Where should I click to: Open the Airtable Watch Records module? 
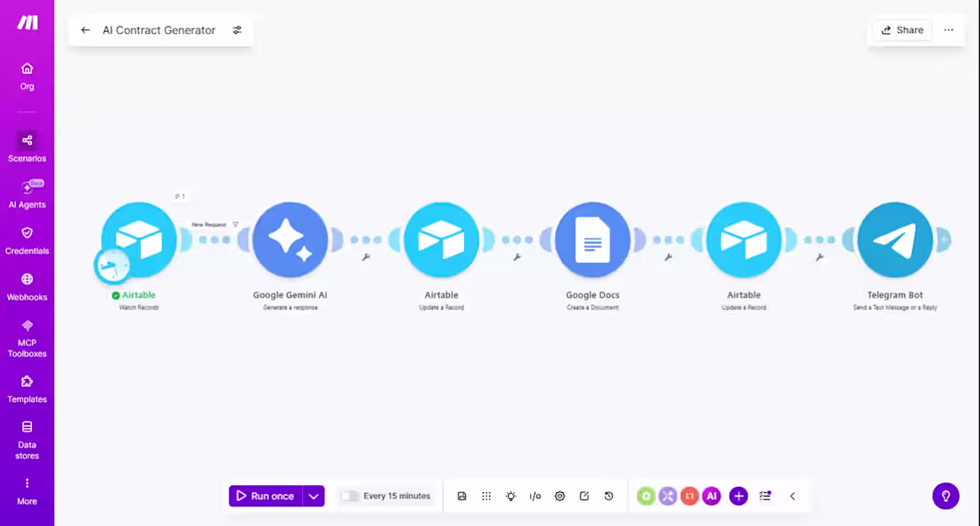point(139,240)
